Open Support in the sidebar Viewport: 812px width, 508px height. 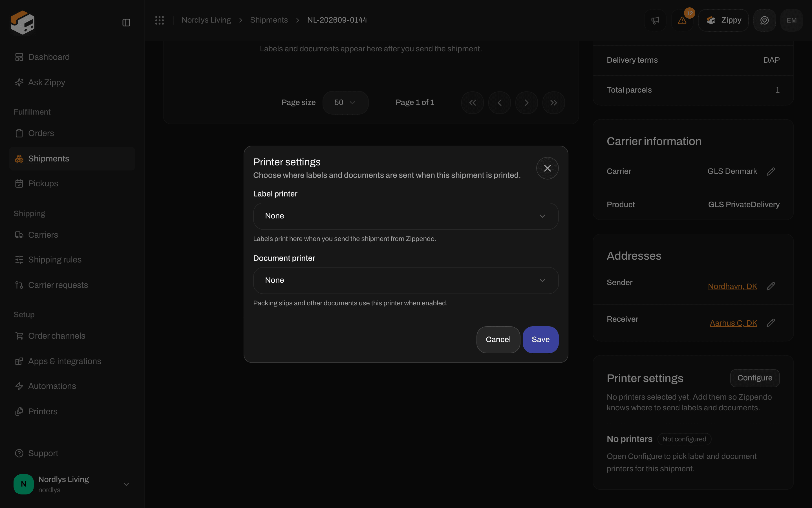[72, 454]
